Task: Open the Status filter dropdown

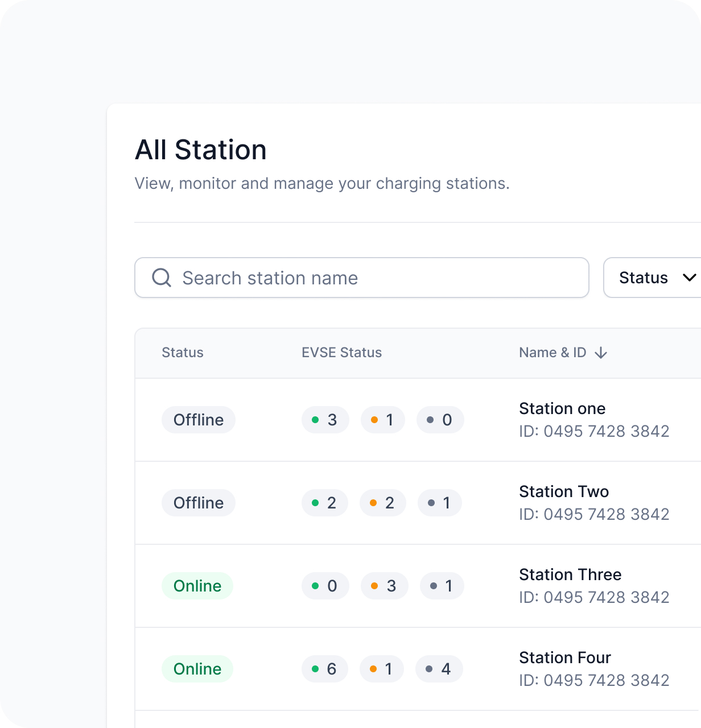Action: coord(652,278)
